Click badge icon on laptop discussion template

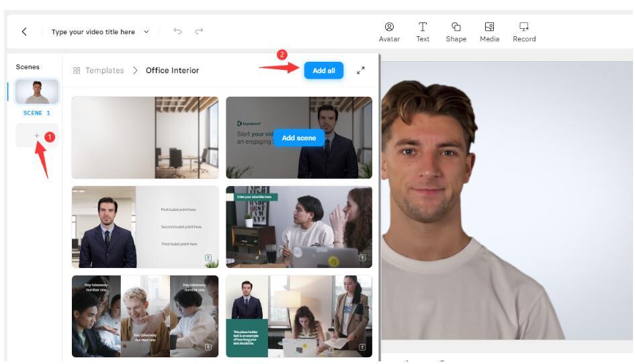[362, 257]
